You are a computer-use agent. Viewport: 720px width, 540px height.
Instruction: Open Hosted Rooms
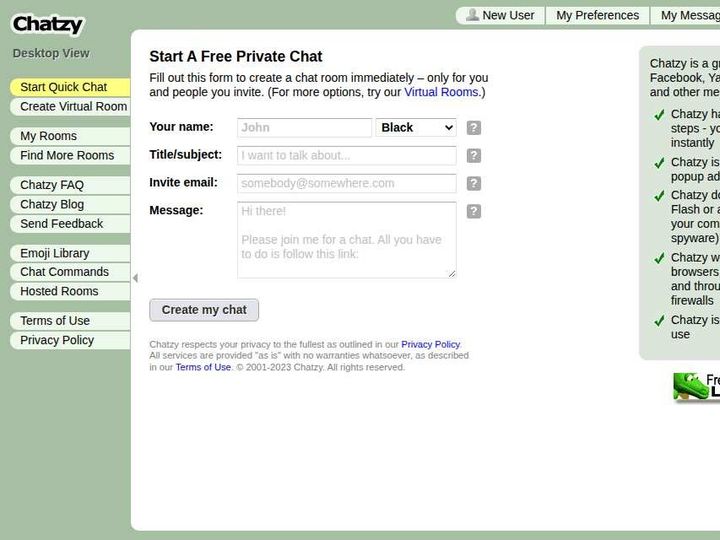click(70, 291)
